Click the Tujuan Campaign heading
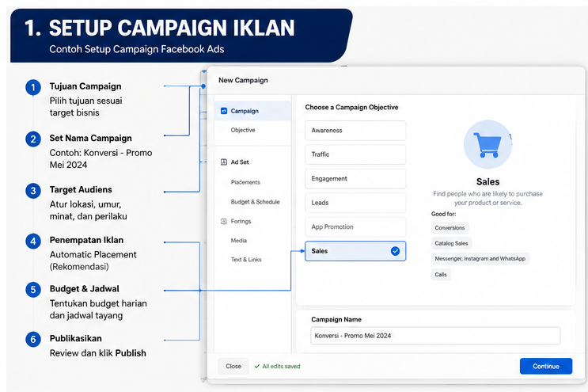588x392 pixels. [x=85, y=86]
